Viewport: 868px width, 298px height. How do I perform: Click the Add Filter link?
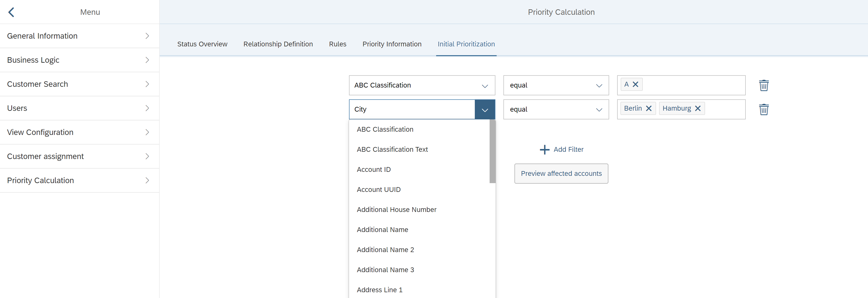[568, 150]
